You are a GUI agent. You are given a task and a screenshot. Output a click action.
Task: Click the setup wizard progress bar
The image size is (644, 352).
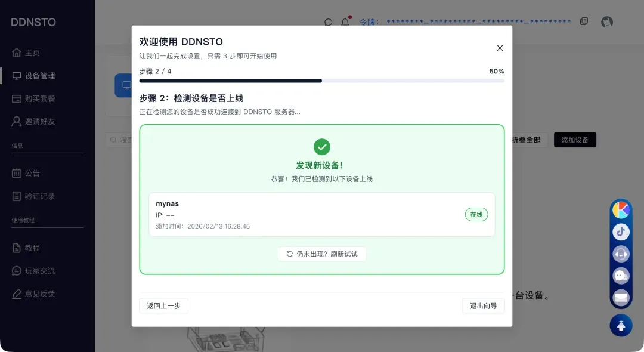(x=321, y=81)
